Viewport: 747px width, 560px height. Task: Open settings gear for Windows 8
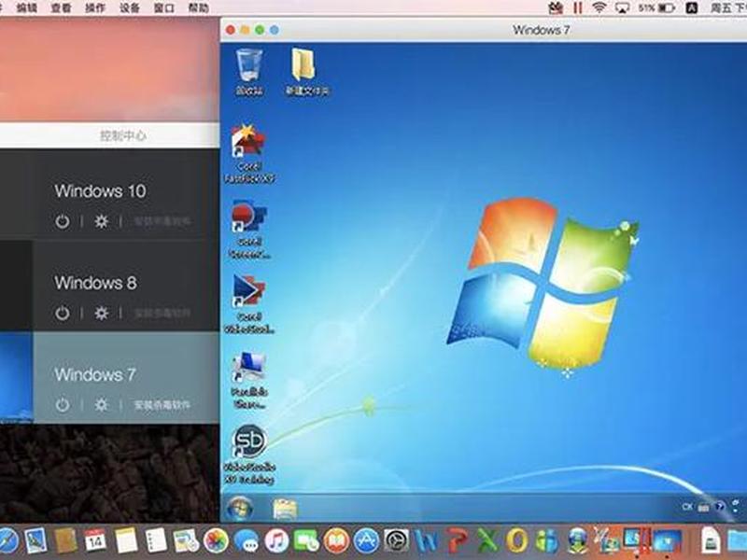pos(101,313)
